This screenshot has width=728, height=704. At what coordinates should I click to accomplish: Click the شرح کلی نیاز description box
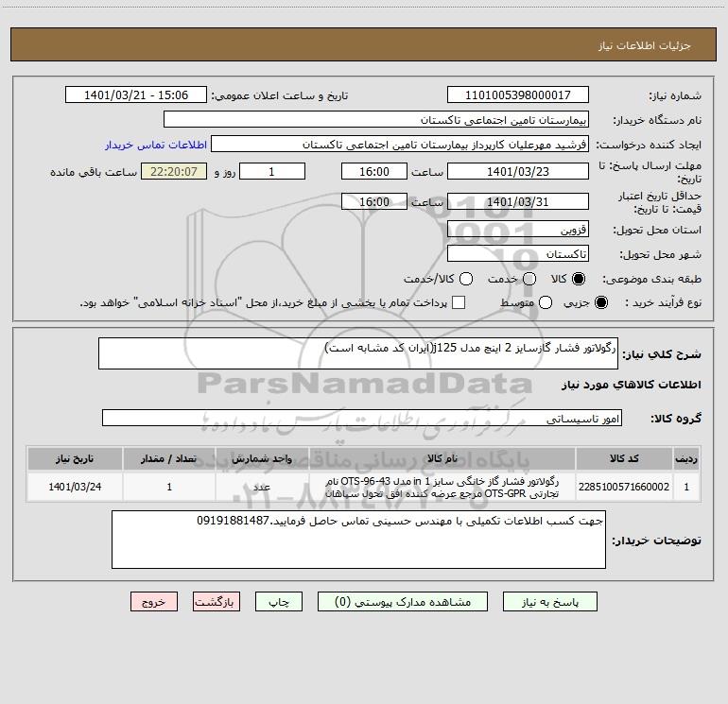pyautogui.click(x=358, y=353)
